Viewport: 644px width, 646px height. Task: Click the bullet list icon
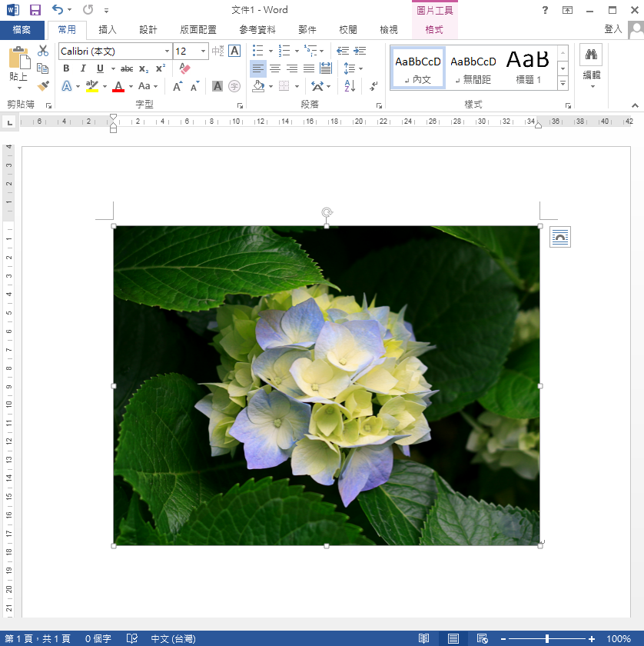tap(258, 51)
